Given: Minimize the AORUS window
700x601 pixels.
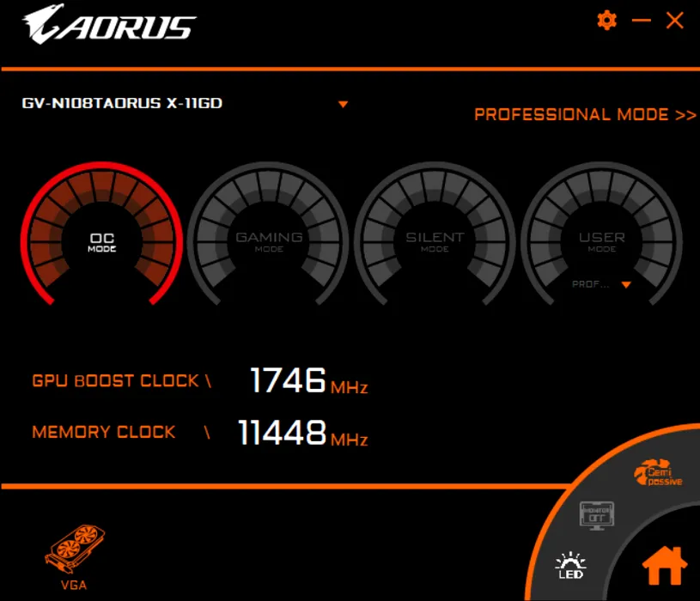Looking at the screenshot, I should click(x=641, y=21).
